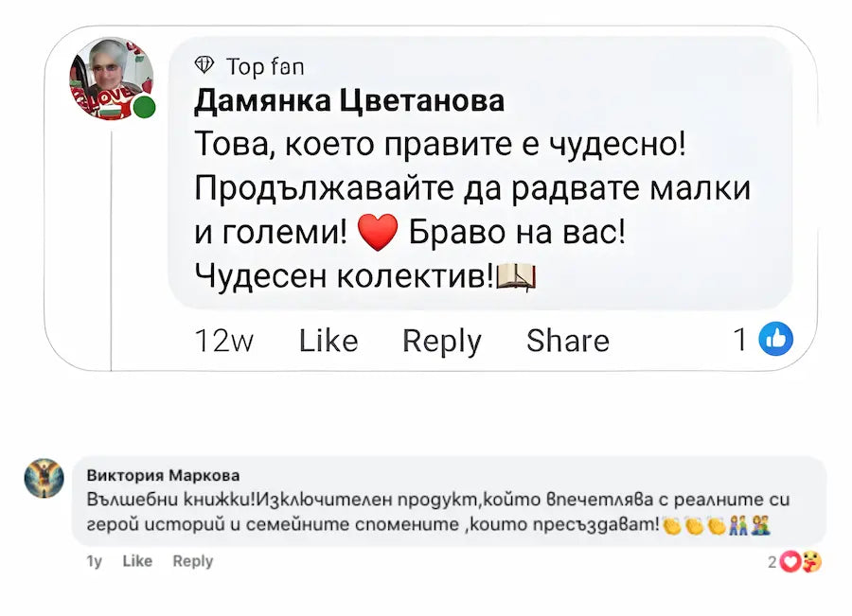Click the care hug reaction icon
852x616 pixels.
[x=811, y=562]
